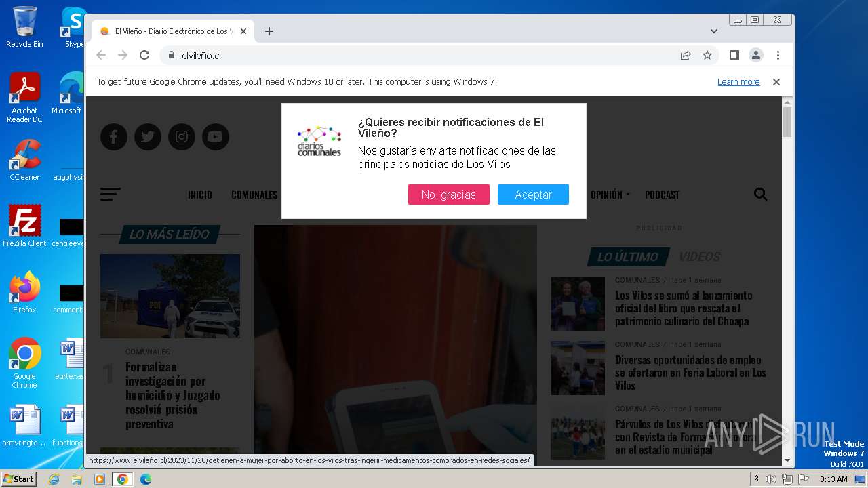The width and height of the screenshot is (868, 488).
Task: Open Windows Explorer from taskbar
Action: [77, 479]
